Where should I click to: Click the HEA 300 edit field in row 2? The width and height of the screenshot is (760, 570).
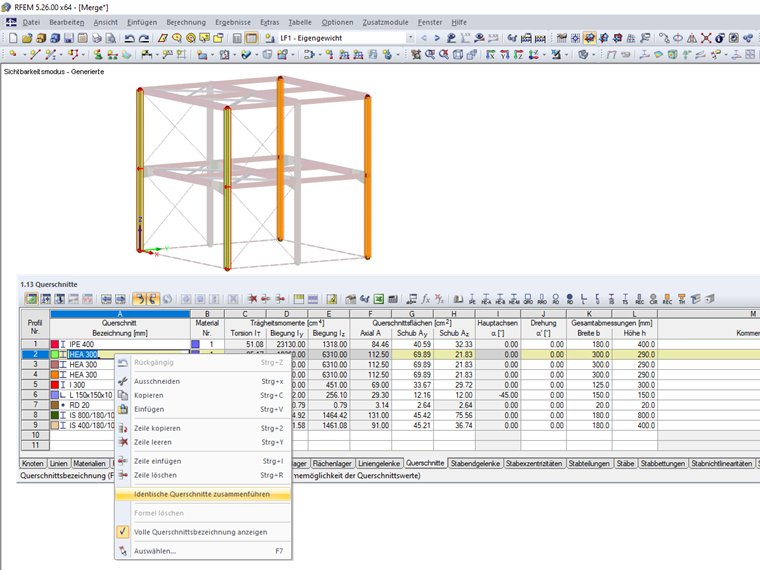click(128, 354)
